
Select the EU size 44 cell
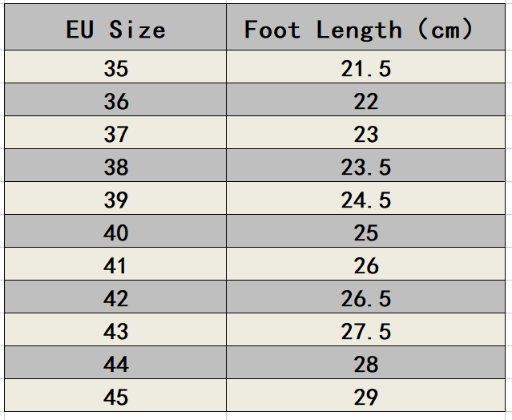[x=115, y=364]
